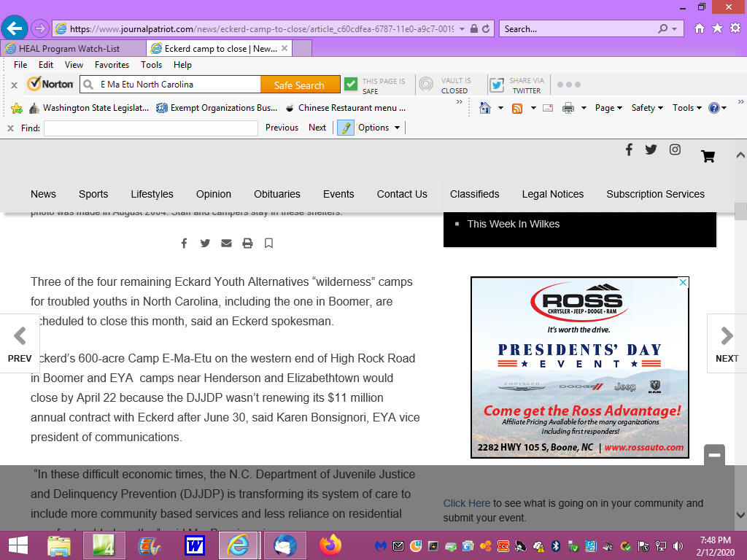The height and width of the screenshot is (560, 747).
Task: Expand the favorites bar overflow chevron
Action: 460,102
